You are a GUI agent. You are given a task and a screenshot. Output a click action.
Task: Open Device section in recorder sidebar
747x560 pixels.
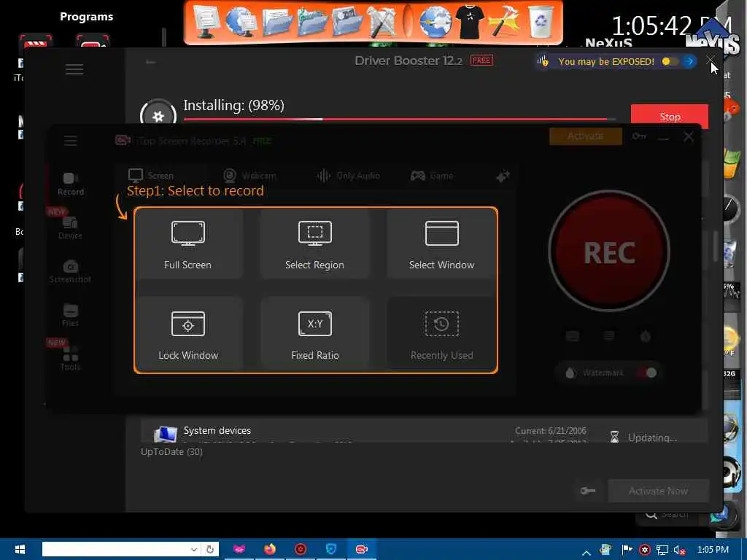tap(71, 228)
